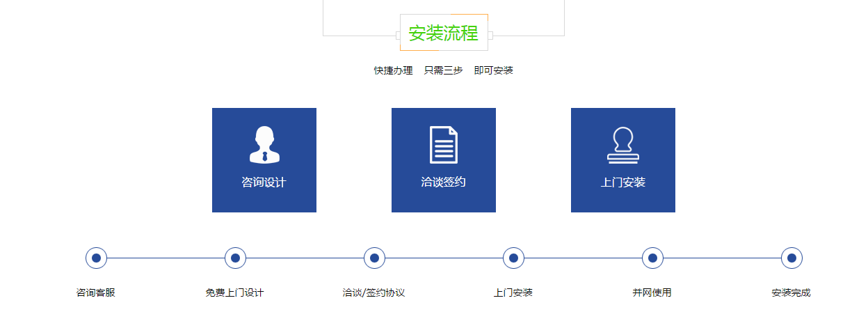
Task: Click the timeline circle above 免费上门设计
Action: (235, 258)
